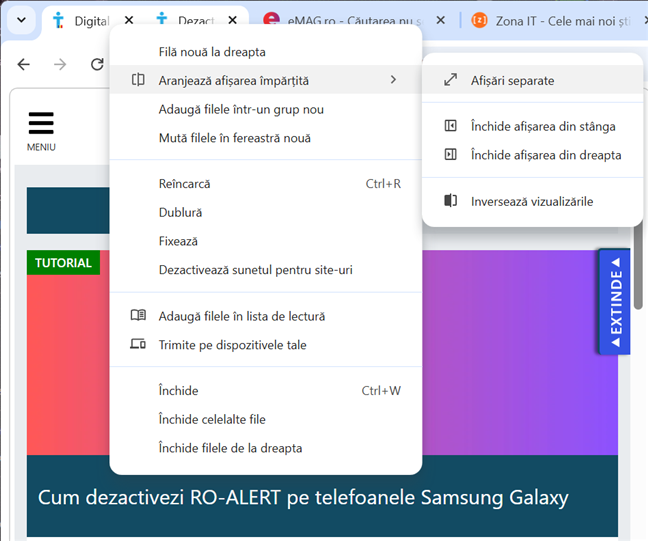Close the eMAG.ro tab
This screenshot has width=648, height=541.
pyautogui.click(x=441, y=20)
